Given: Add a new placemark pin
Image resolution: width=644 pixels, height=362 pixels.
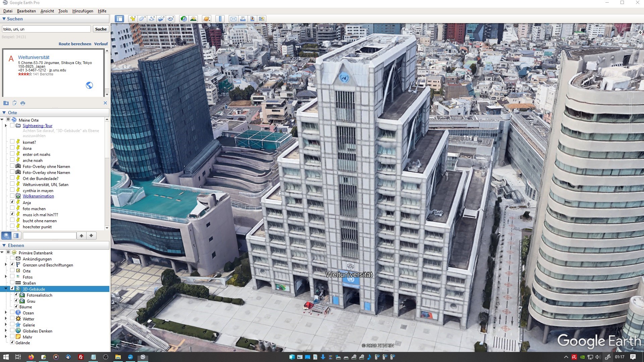Looking at the screenshot, I should click(133, 19).
